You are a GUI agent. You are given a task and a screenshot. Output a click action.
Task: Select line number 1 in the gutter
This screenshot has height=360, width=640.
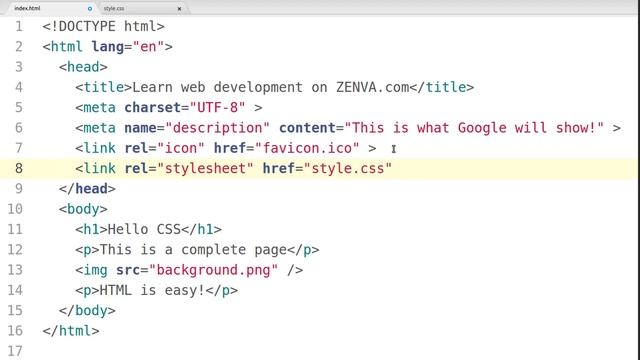pos(19,27)
